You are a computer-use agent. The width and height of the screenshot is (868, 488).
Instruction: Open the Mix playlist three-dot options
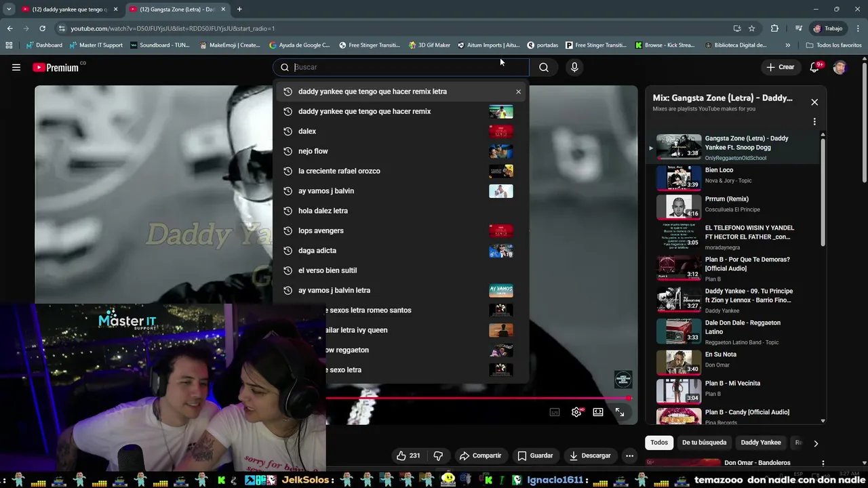point(814,122)
